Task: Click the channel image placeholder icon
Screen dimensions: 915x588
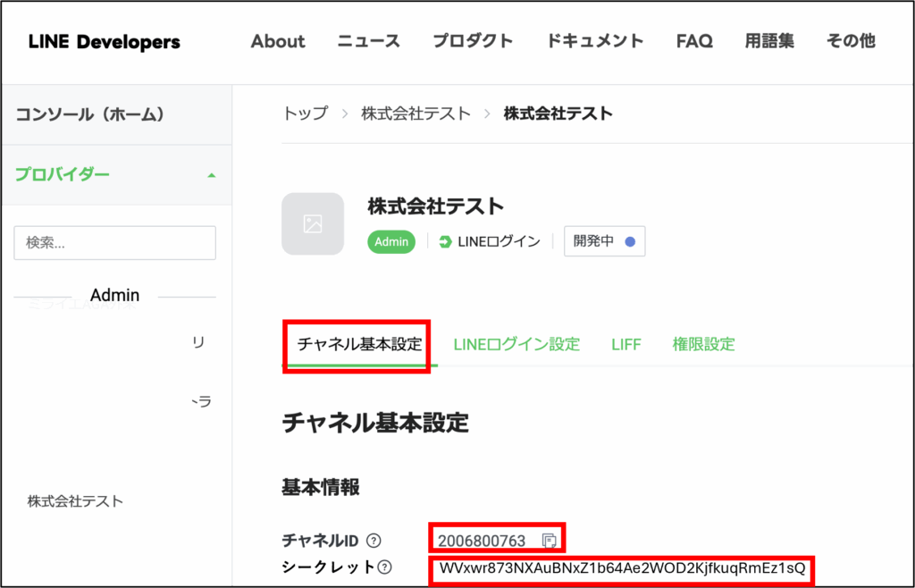Action: point(313,224)
